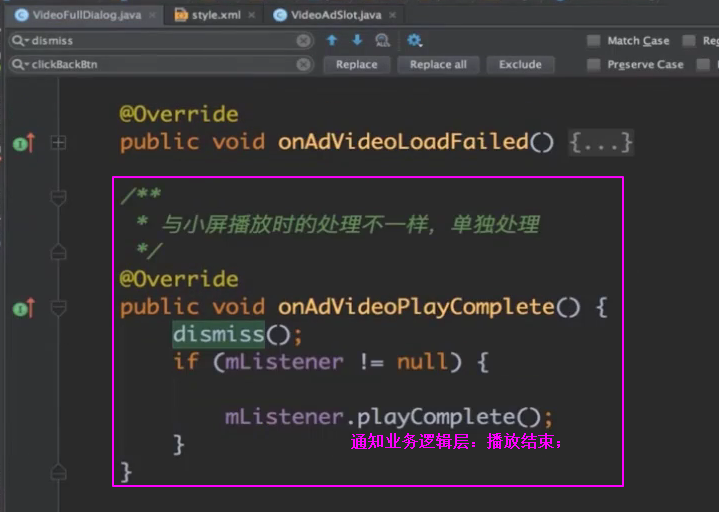This screenshot has height=512, width=719.
Task: Open the replace history dropdown by clickBackBtn
Action: click(21, 65)
